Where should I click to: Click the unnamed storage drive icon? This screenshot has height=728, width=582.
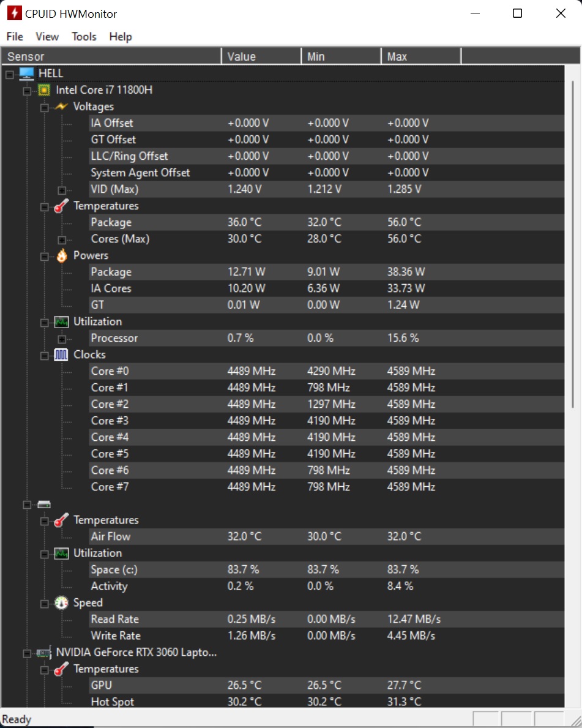pos(44,505)
